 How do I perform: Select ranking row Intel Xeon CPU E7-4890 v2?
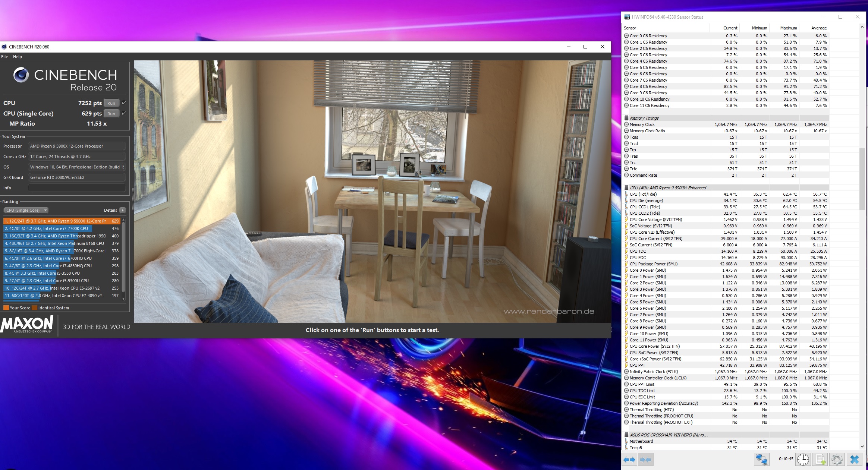coord(62,296)
